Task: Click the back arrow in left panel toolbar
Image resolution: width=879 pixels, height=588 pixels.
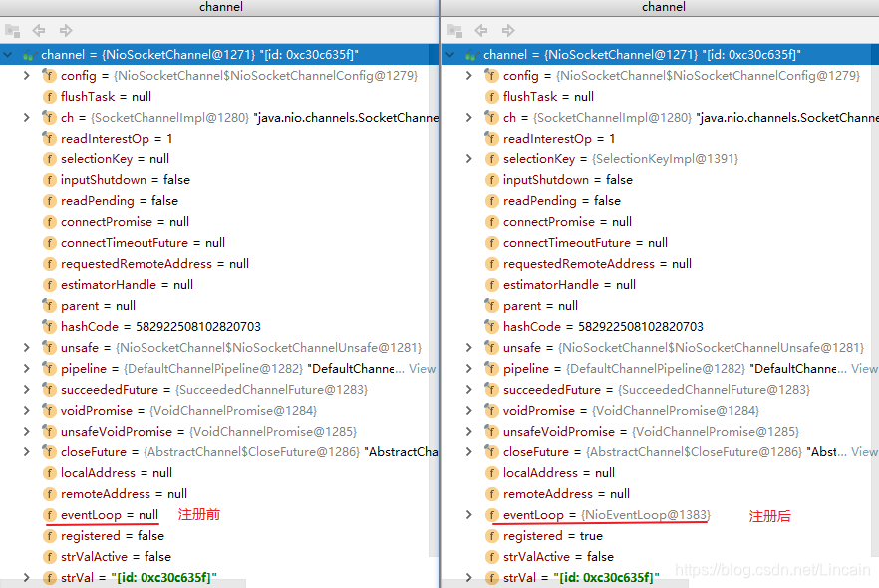Action: pos(39,30)
